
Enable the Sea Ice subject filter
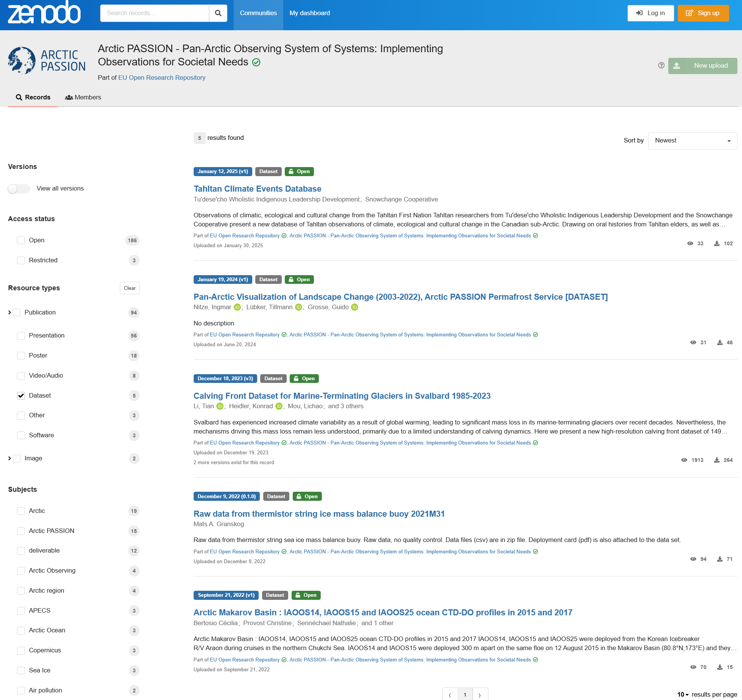21,671
